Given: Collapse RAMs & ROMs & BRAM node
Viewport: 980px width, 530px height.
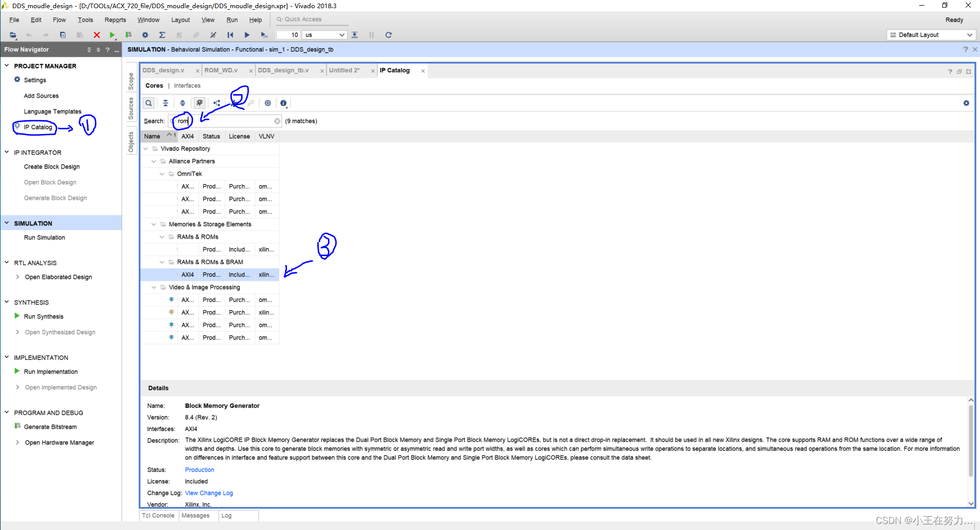Looking at the screenshot, I should (x=162, y=262).
